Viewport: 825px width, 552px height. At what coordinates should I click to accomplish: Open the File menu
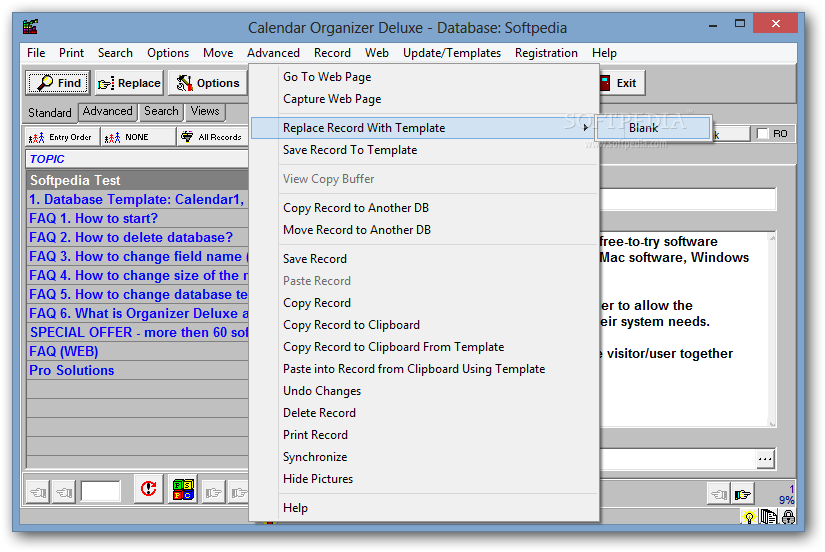pos(36,53)
